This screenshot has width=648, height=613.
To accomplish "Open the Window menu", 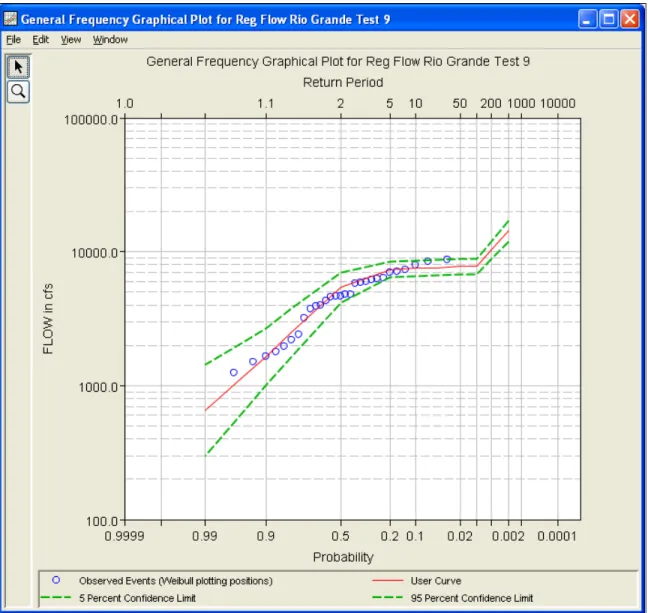I will click(110, 40).
